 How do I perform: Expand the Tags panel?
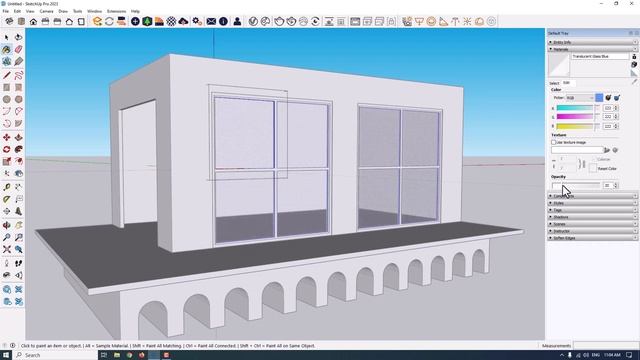592,210
